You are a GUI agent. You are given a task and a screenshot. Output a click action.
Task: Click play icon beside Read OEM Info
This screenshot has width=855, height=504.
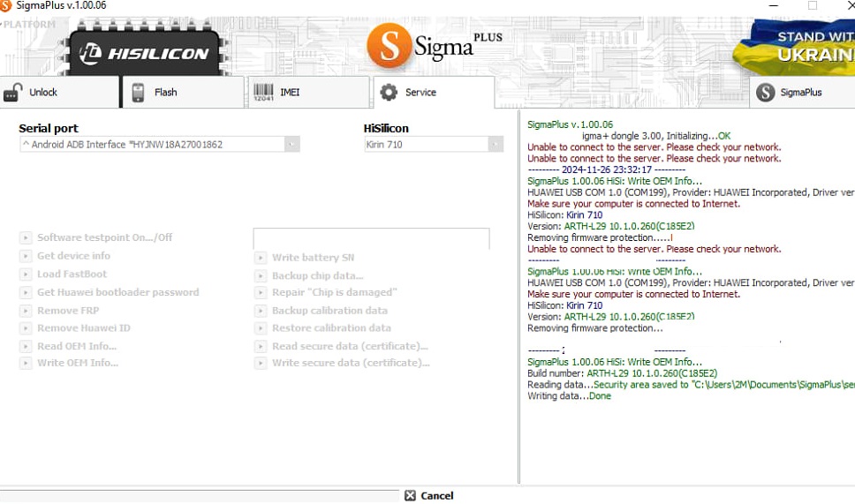tap(26, 346)
